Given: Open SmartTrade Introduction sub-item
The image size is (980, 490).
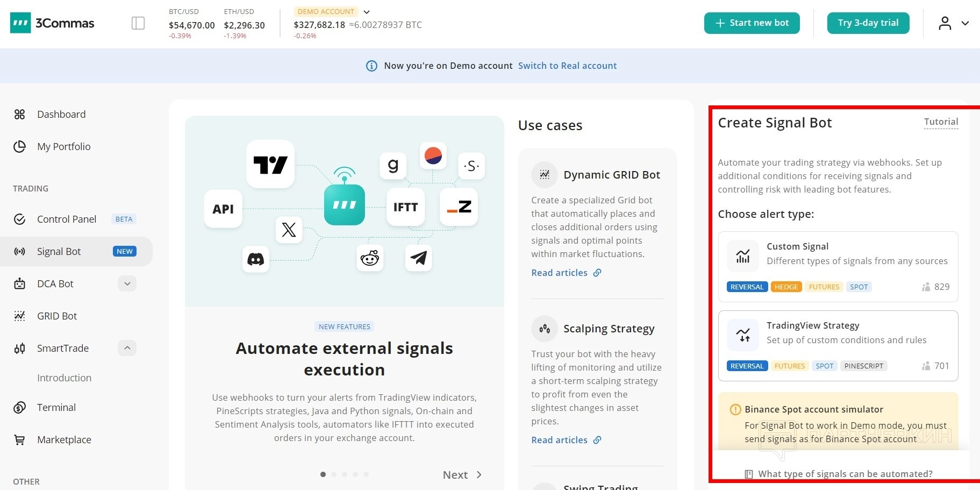Looking at the screenshot, I should coord(64,378).
